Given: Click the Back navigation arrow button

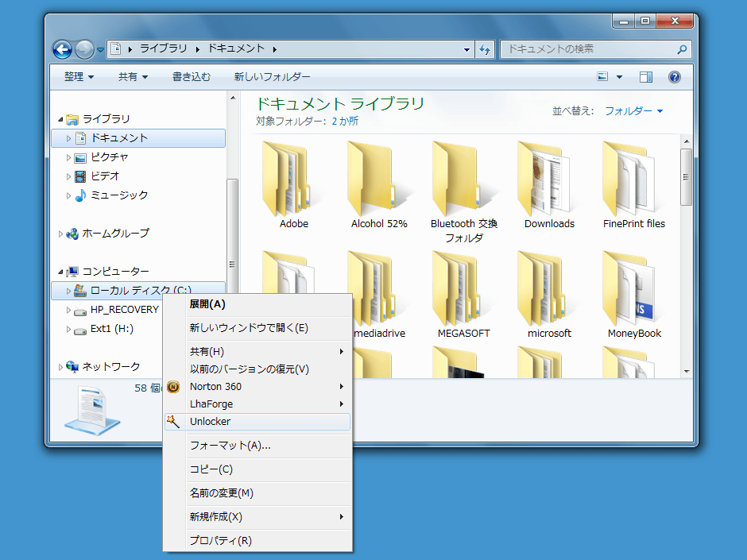Looking at the screenshot, I should coord(62,49).
